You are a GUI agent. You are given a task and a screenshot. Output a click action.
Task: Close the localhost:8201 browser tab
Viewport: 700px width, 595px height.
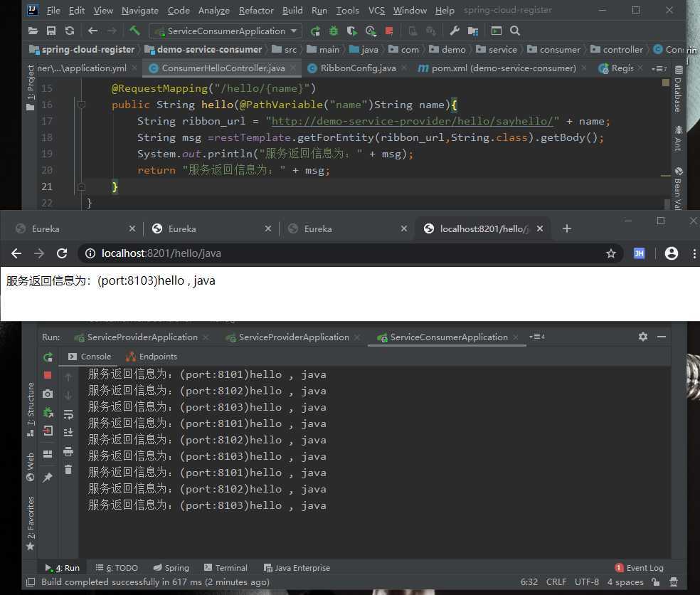(540, 228)
